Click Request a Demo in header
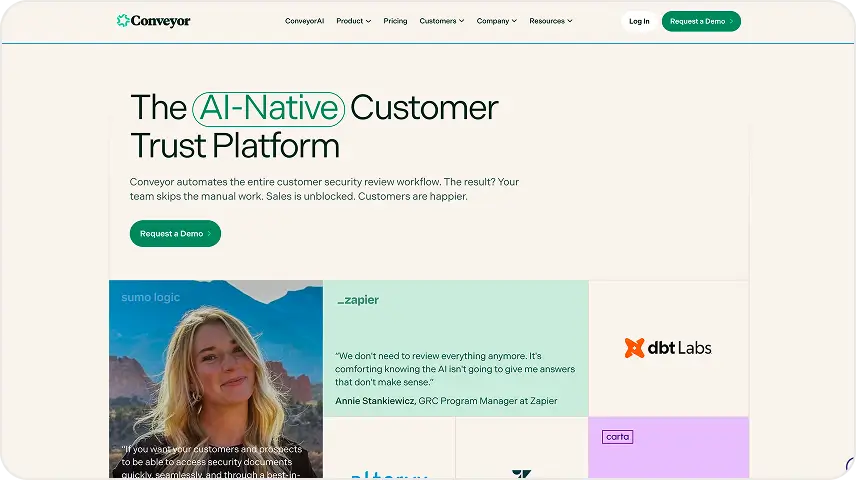Viewport: 856px width, 480px height. (701, 21)
